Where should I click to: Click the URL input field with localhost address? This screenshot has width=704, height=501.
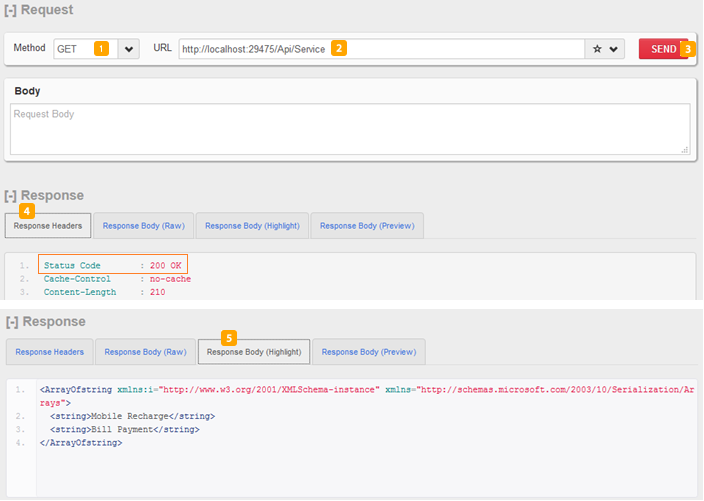[380, 49]
